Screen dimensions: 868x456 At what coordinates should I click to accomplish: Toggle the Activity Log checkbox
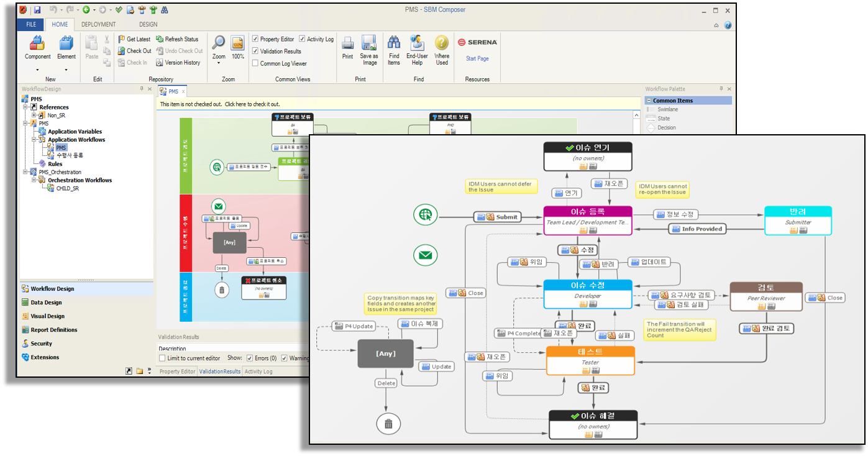click(302, 39)
